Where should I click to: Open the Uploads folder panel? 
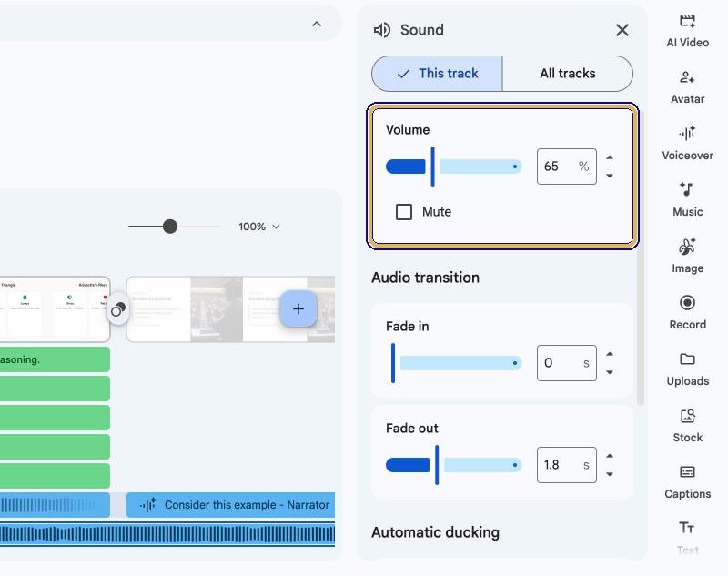tap(687, 369)
